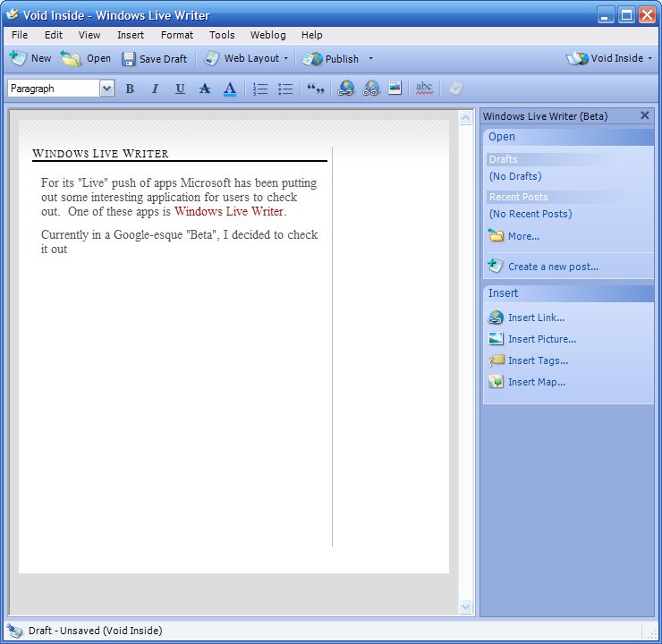Screen dimensions: 662x644
Task: Click the insert picture toolbar icon
Action: pyautogui.click(x=395, y=88)
